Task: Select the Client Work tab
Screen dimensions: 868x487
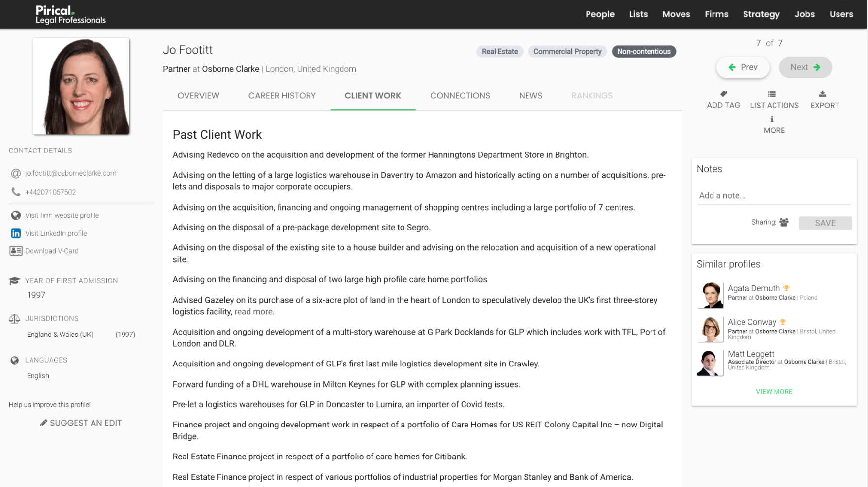Action: click(x=373, y=96)
